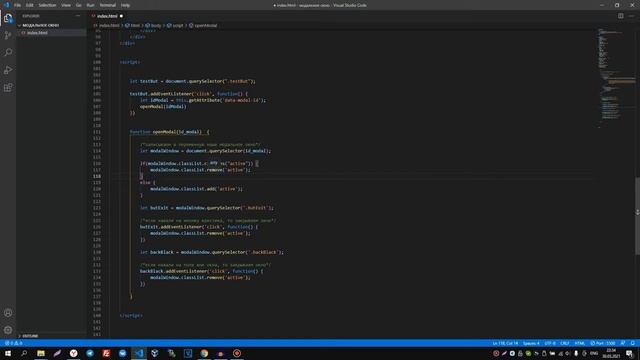The width and height of the screenshot is (640, 360).
Task: Open FileZilla from the taskbar
Action: (106, 353)
